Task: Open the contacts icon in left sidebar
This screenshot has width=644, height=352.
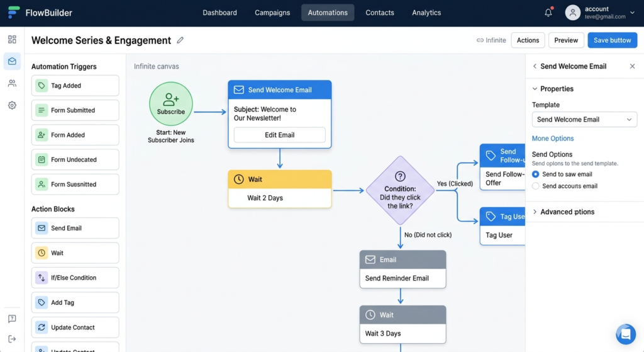Action: (x=12, y=83)
